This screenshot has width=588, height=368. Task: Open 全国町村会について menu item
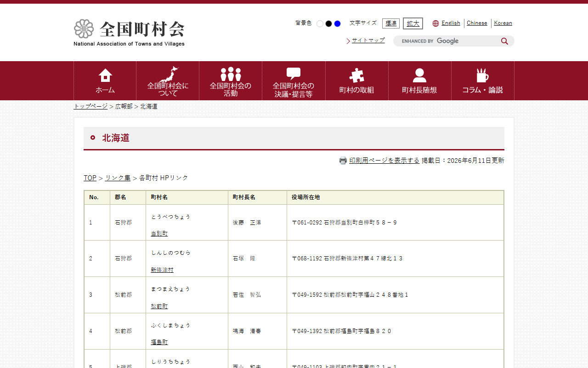point(168,81)
